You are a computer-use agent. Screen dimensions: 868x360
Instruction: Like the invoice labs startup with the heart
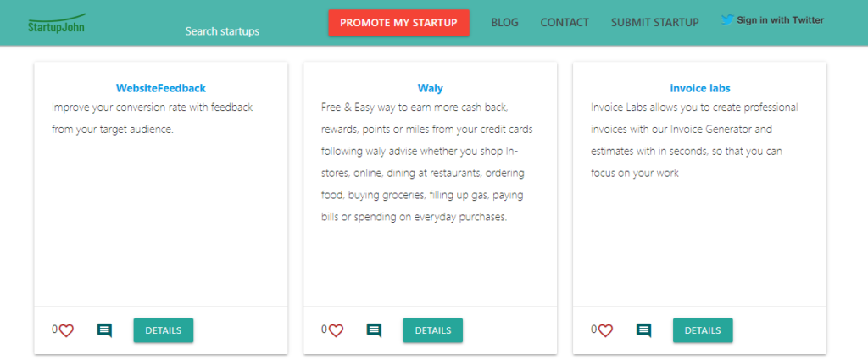coord(605,330)
